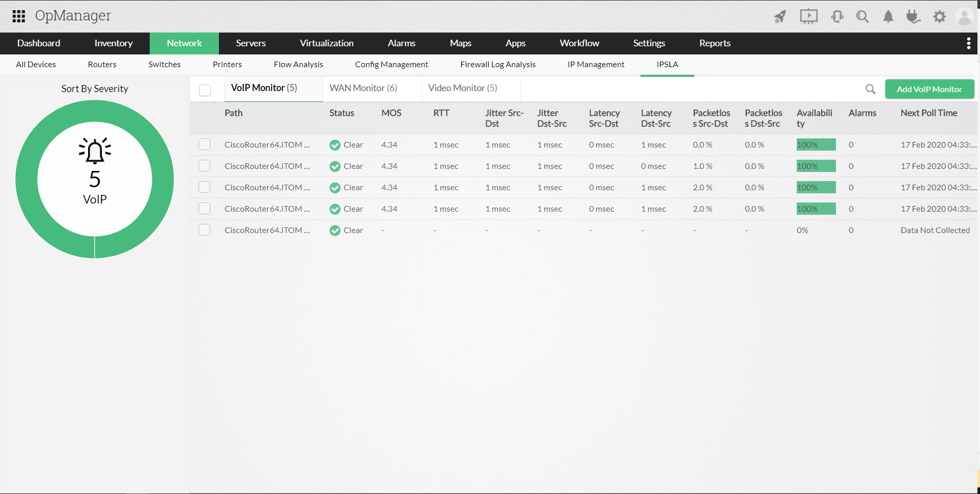980x494 pixels.
Task: Go to the Reports menu
Action: pyautogui.click(x=715, y=43)
